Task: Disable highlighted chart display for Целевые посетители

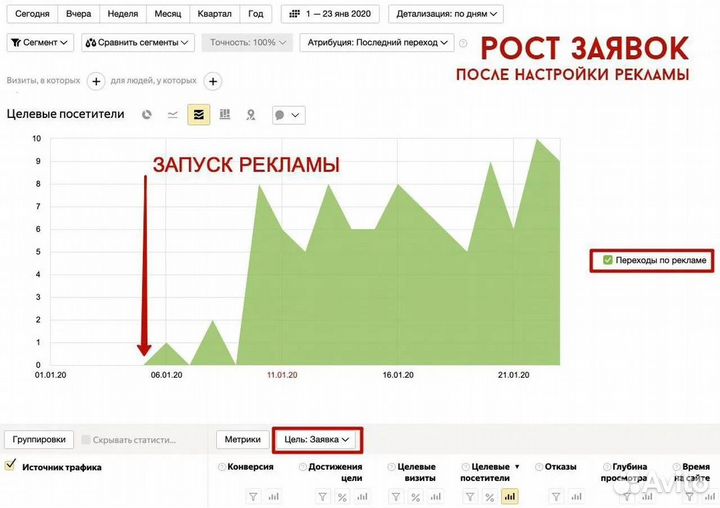Action: point(510,497)
